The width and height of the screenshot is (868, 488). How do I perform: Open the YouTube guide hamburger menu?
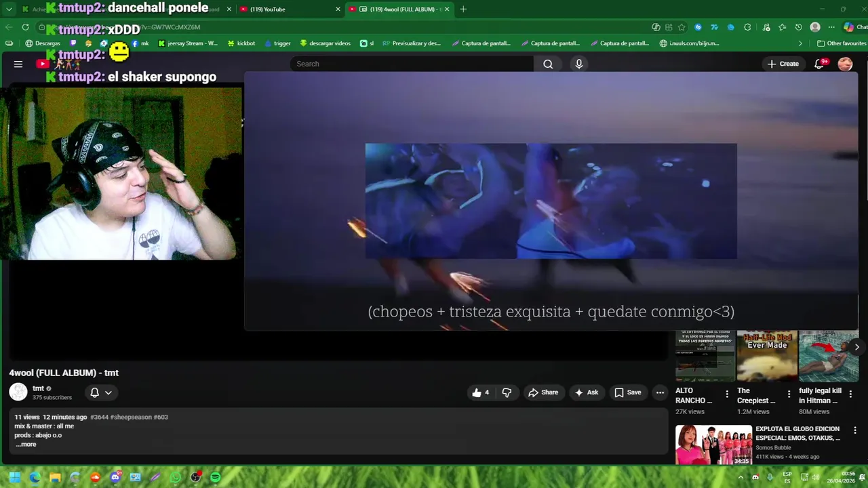pyautogui.click(x=18, y=64)
